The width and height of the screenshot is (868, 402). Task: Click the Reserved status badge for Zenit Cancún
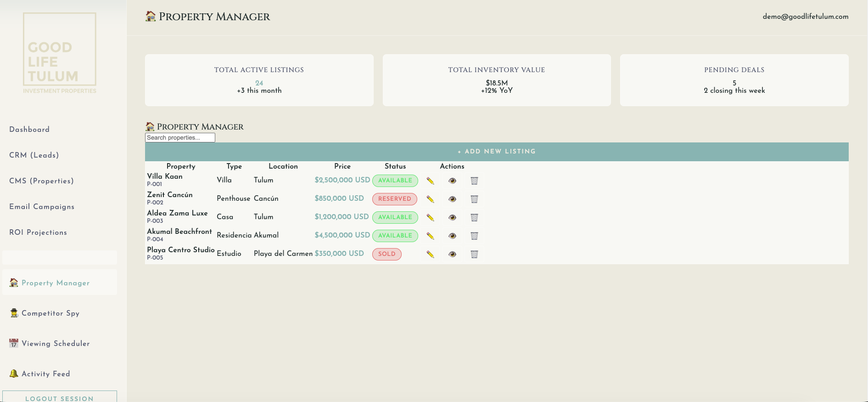tap(394, 199)
